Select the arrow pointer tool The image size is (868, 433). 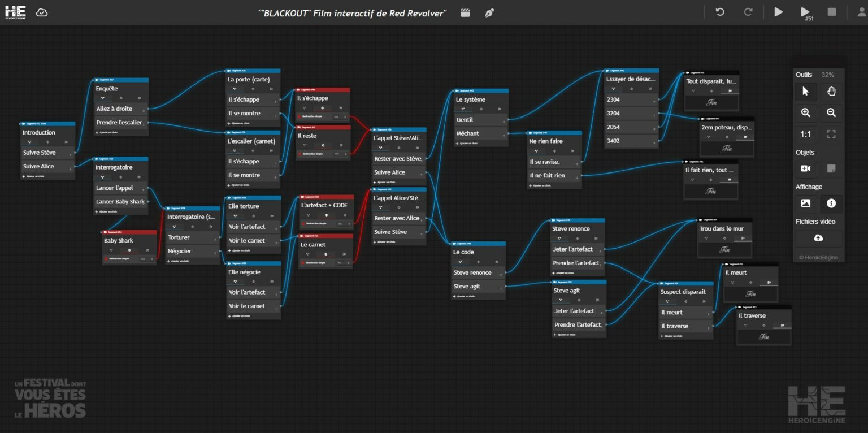806,91
